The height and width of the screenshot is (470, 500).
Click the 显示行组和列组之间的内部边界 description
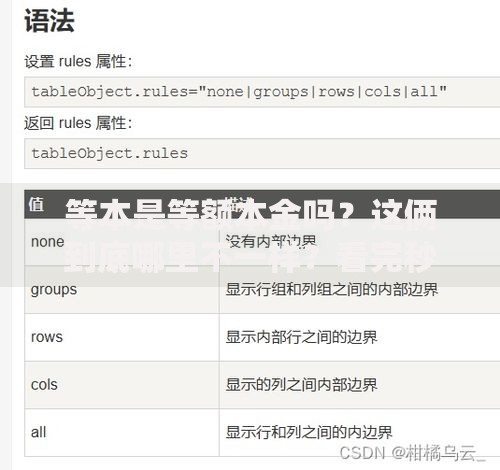(332, 289)
